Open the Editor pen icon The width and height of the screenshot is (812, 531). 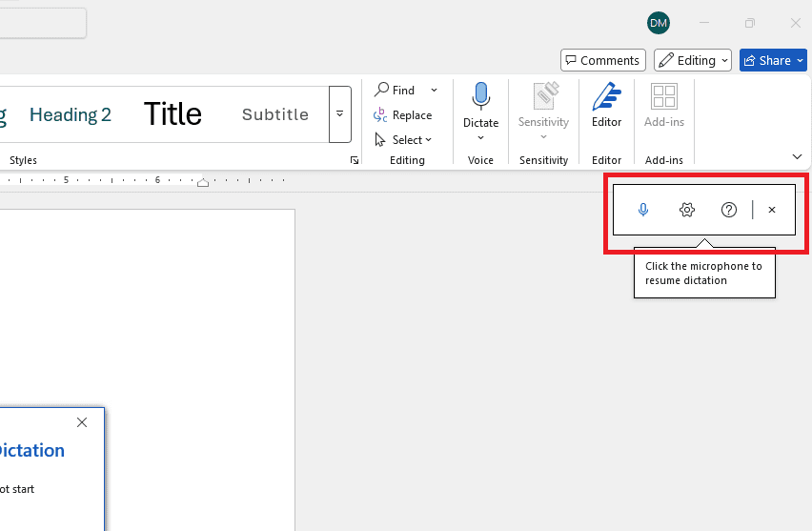[x=606, y=96]
